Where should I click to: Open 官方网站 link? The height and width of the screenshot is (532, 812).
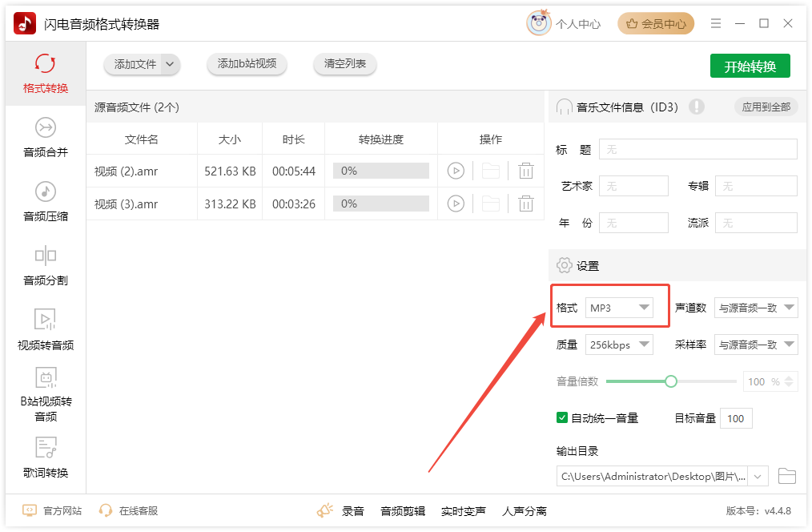(52, 510)
